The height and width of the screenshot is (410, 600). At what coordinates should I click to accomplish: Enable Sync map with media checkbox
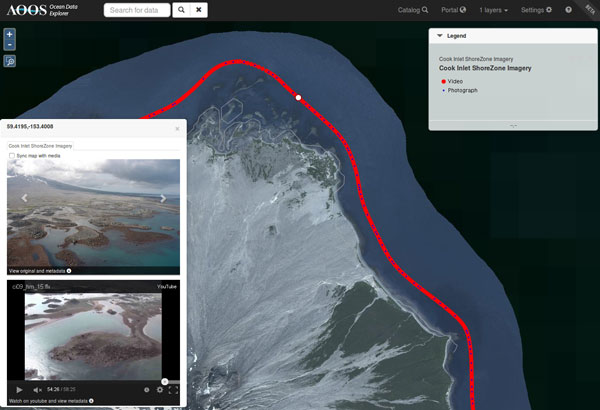tap(12, 156)
